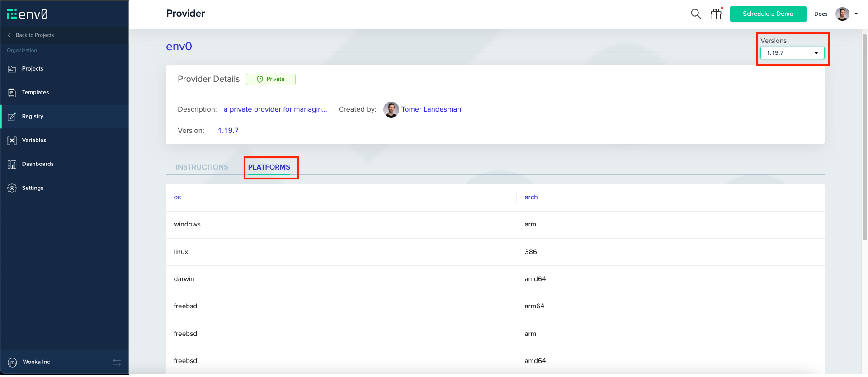Switch to the INSTRUCTIONS tab

click(x=202, y=167)
